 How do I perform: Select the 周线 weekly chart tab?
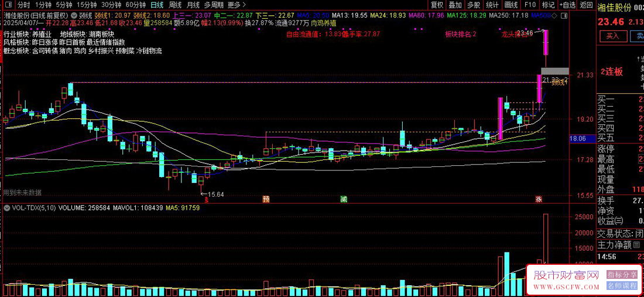click(176, 5)
